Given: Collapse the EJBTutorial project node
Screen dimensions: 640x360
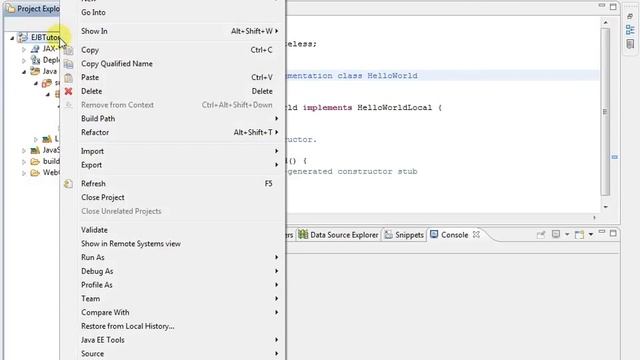Looking at the screenshot, I should tap(12, 38).
